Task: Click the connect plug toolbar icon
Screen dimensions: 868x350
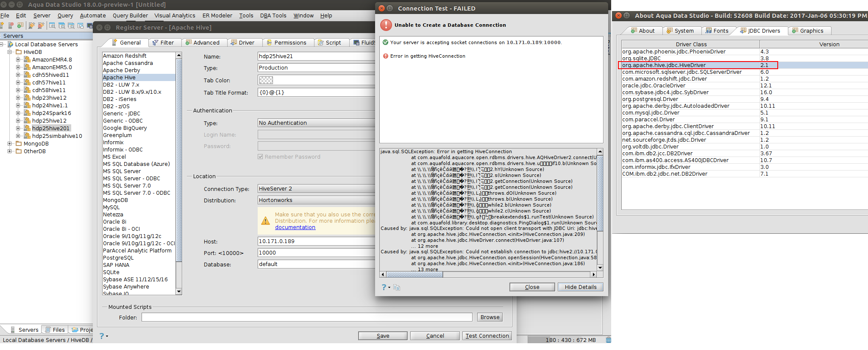Action: (x=31, y=25)
